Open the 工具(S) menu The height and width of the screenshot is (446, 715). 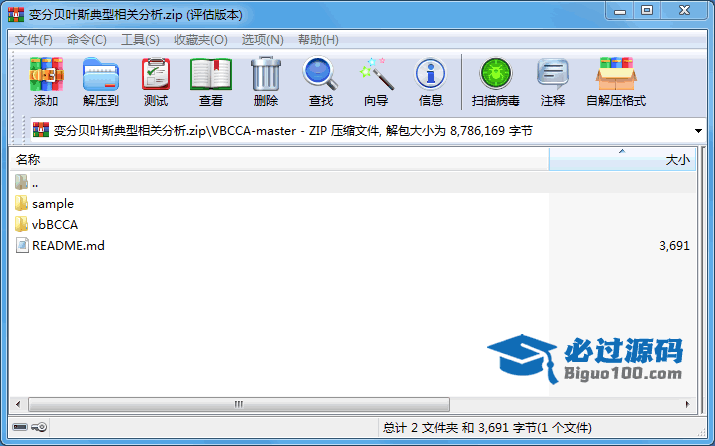140,40
